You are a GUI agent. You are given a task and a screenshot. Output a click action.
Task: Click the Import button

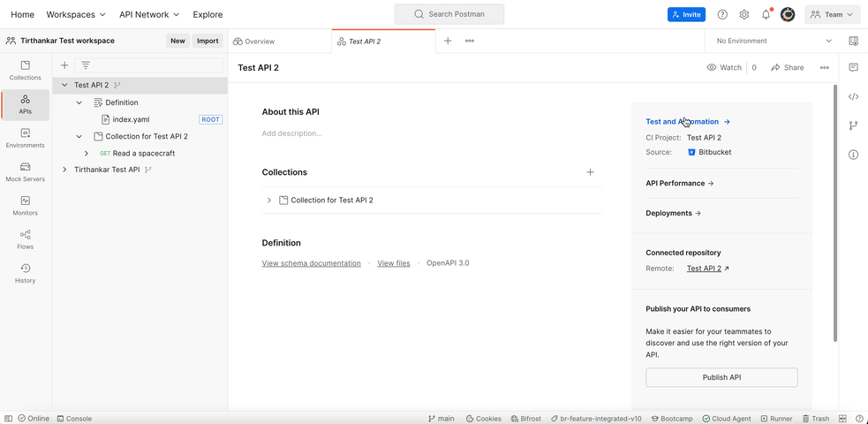[x=208, y=41]
